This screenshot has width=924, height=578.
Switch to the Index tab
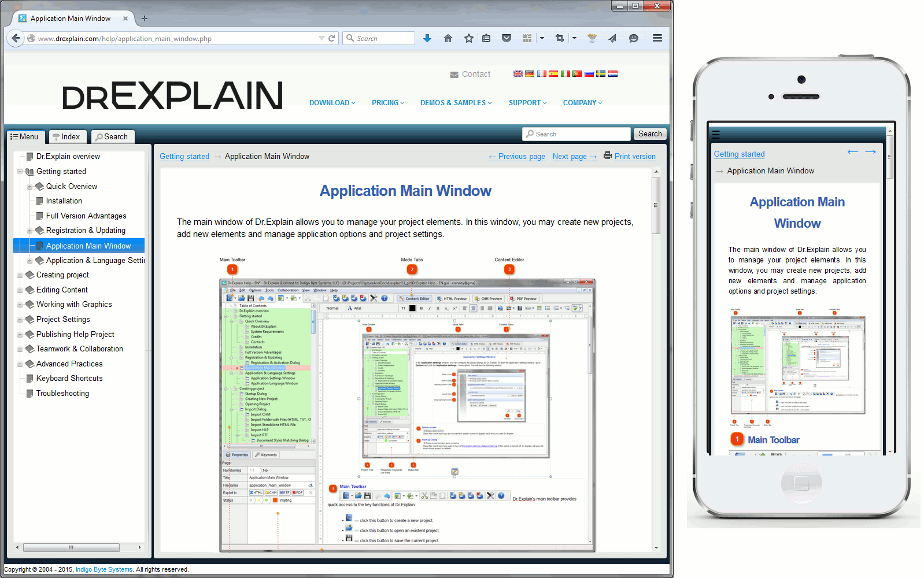(x=67, y=137)
